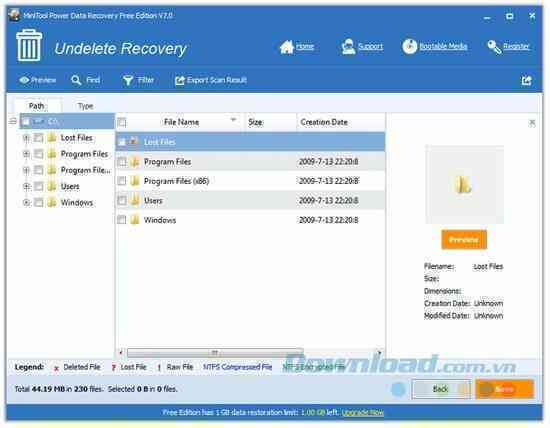Open the Bootable Media disc icon
The image size is (550, 428).
point(409,47)
